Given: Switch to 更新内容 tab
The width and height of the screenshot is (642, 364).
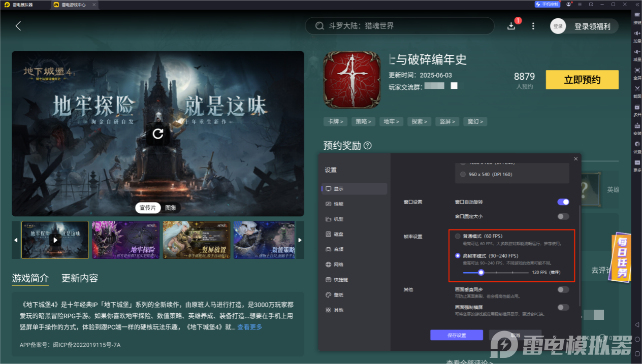Looking at the screenshot, I should point(80,278).
